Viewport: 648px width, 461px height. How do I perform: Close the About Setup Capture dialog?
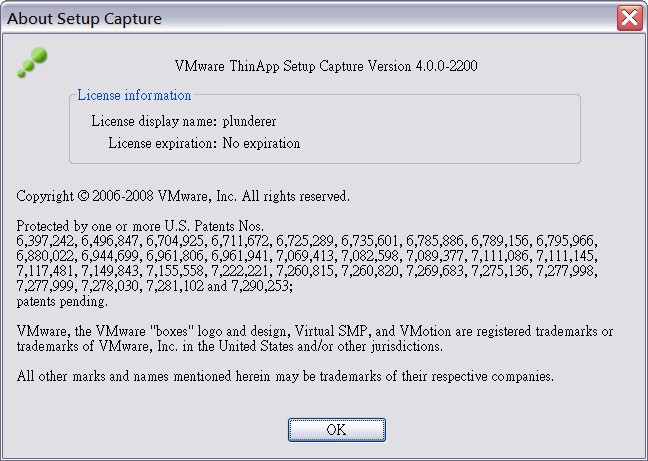point(629,18)
